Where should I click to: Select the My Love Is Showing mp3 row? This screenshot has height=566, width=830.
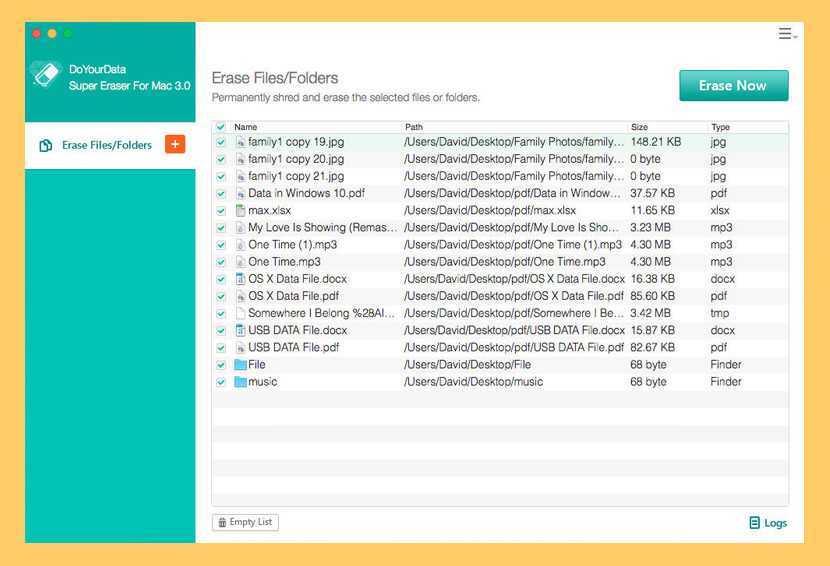[x=322, y=228]
